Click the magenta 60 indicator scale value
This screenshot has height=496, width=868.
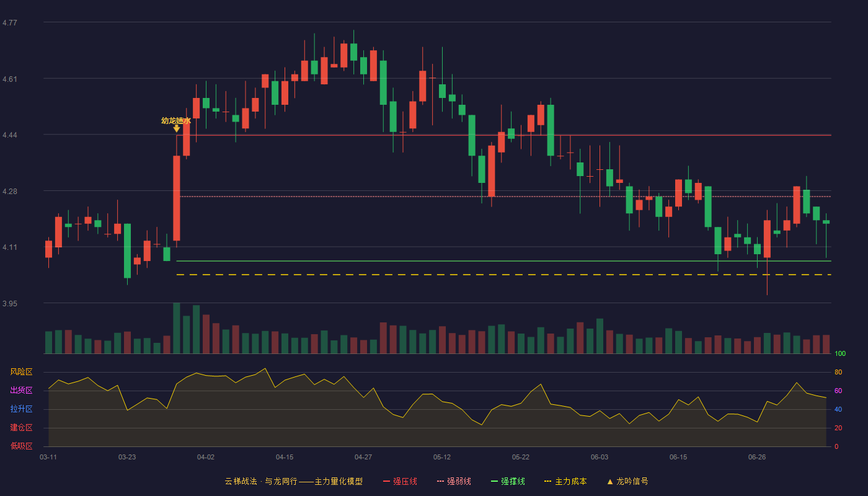tap(838, 391)
